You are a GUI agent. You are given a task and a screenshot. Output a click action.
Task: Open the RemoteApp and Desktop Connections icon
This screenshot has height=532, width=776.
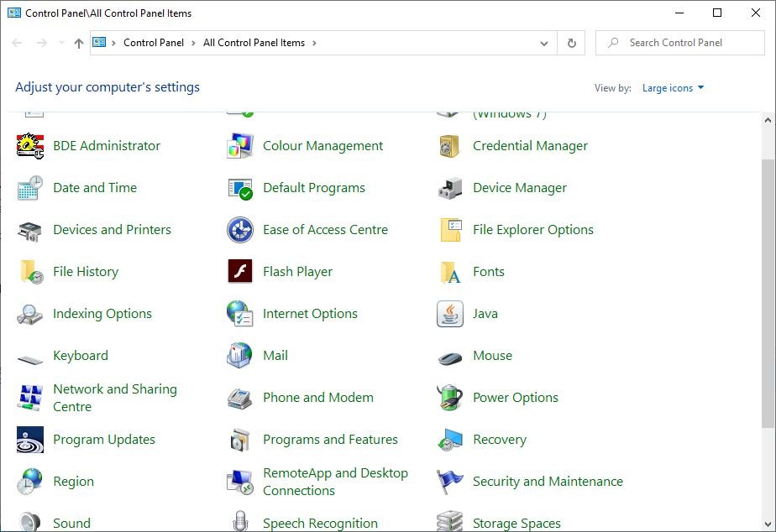point(240,482)
